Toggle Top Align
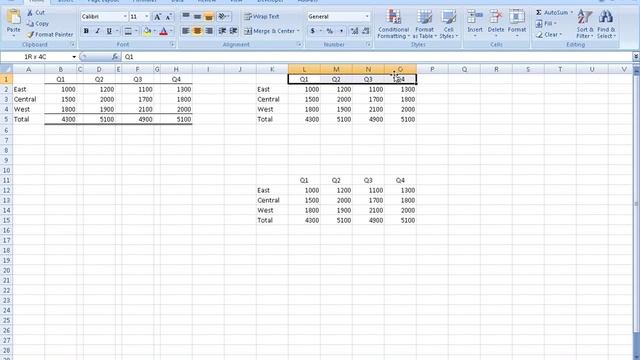 [186, 17]
